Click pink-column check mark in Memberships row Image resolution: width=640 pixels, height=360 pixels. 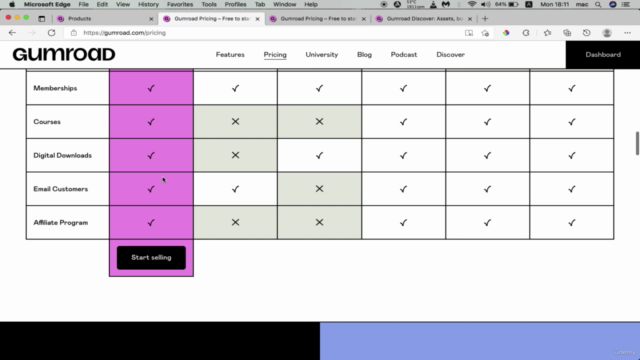click(x=151, y=88)
